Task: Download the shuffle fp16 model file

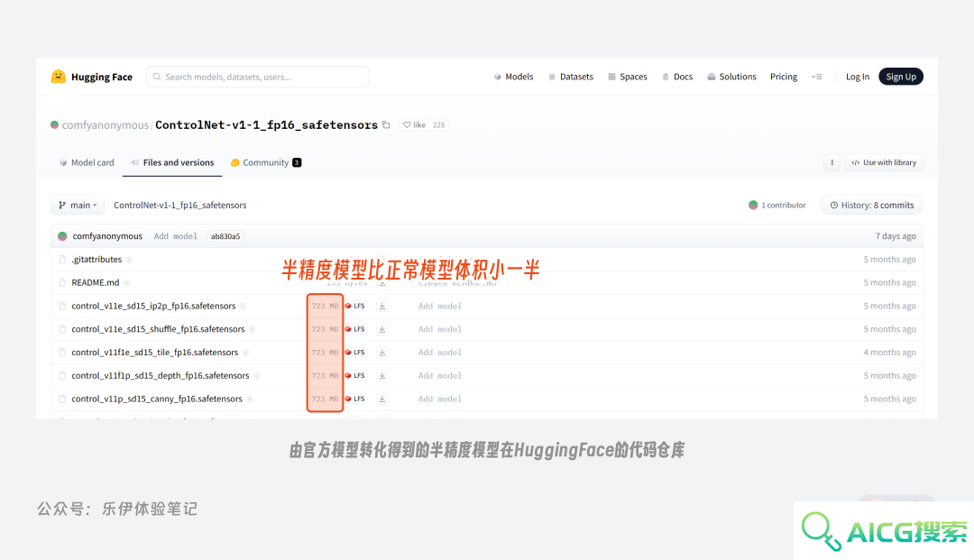Action: 382,329
